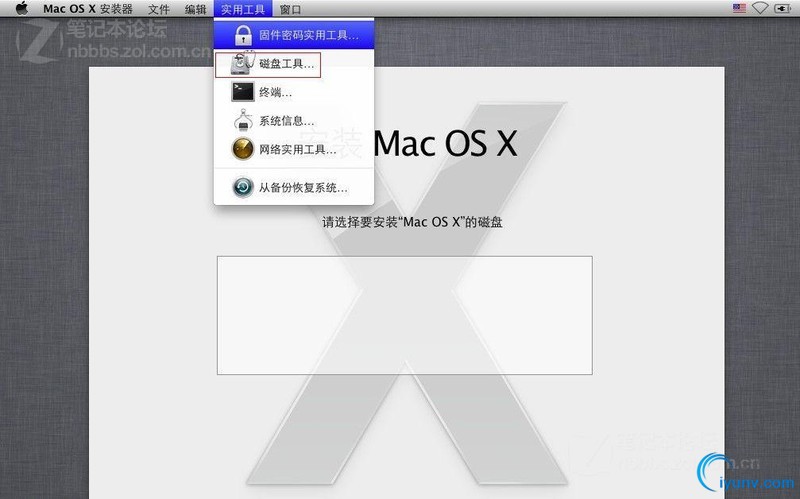Open the 文件 menu
Screen dimensions: 800x499
(159, 9)
